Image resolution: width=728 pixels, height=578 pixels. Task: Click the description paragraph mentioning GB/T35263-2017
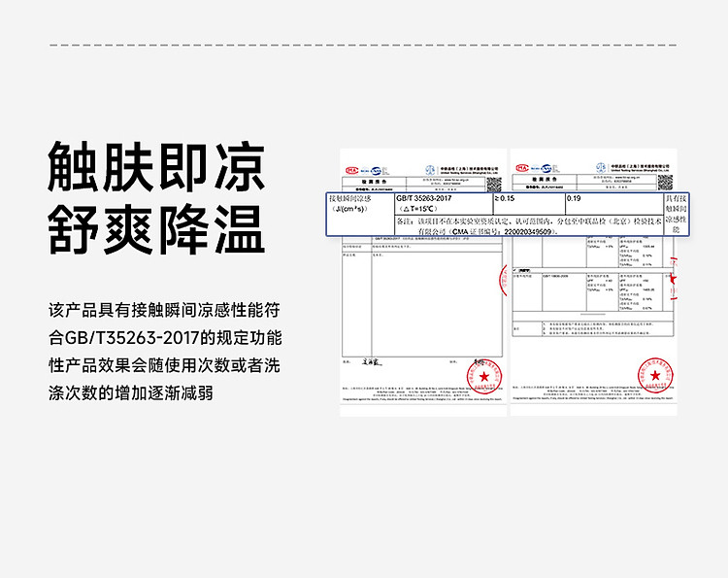point(165,352)
